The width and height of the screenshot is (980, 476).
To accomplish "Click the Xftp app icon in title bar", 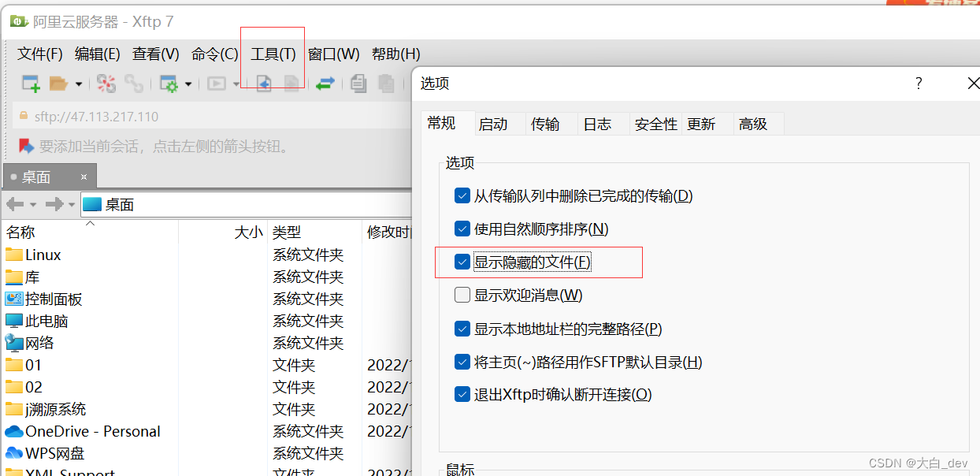I will [x=19, y=20].
